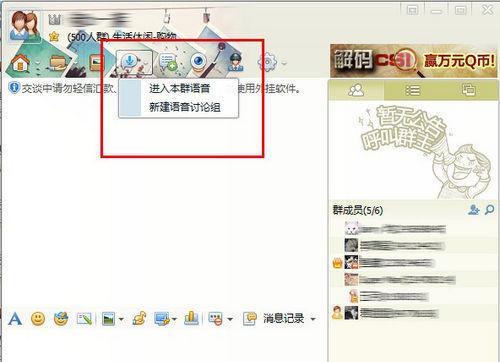This screenshot has width=500, height=362.
Task: Switch to the members people tab
Action: tap(356, 90)
